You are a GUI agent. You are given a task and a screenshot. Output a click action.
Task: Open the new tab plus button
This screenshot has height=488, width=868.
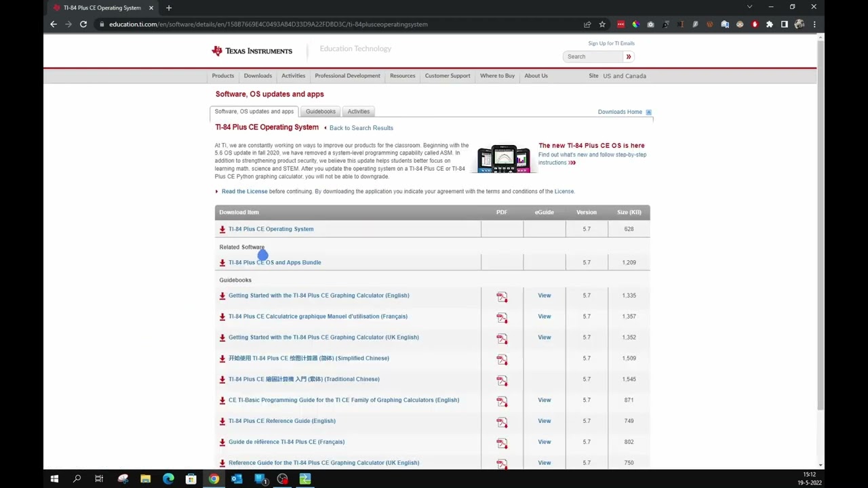coord(168,7)
